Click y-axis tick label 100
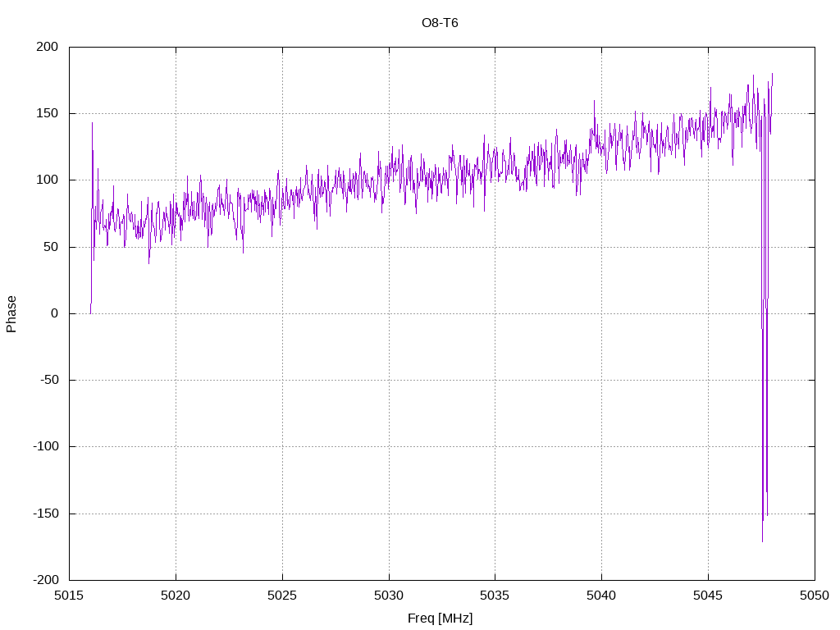 (x=47, y=180)
